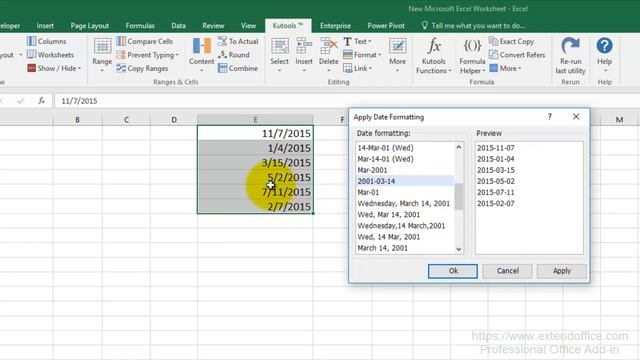640x360 pixels.
Task: Open the Kutools Columns tool
Action: 46,41
